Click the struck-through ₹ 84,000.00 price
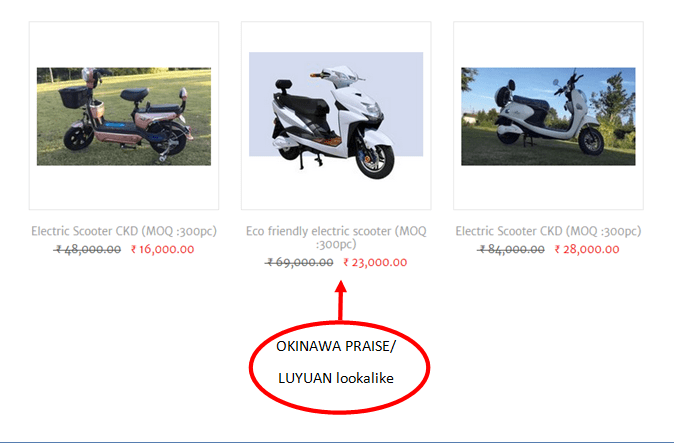Viewport: 674px width, 443px height. (x=511, y=249)
